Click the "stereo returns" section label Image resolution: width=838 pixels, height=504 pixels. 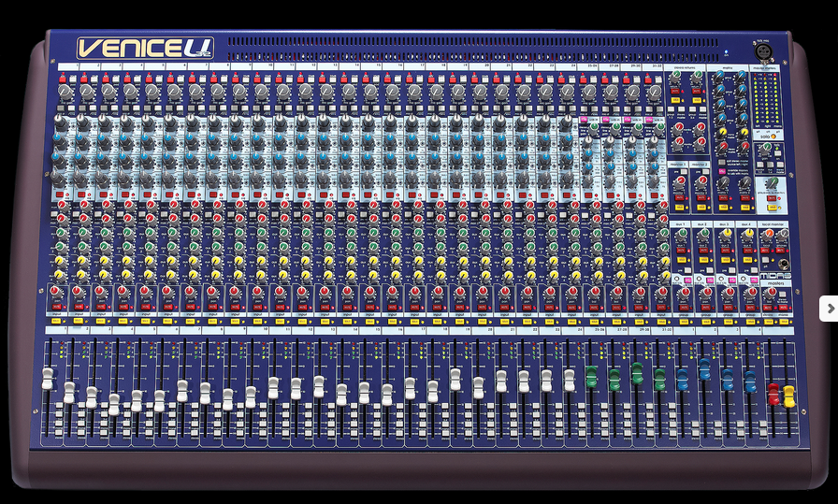coord(685,68)
